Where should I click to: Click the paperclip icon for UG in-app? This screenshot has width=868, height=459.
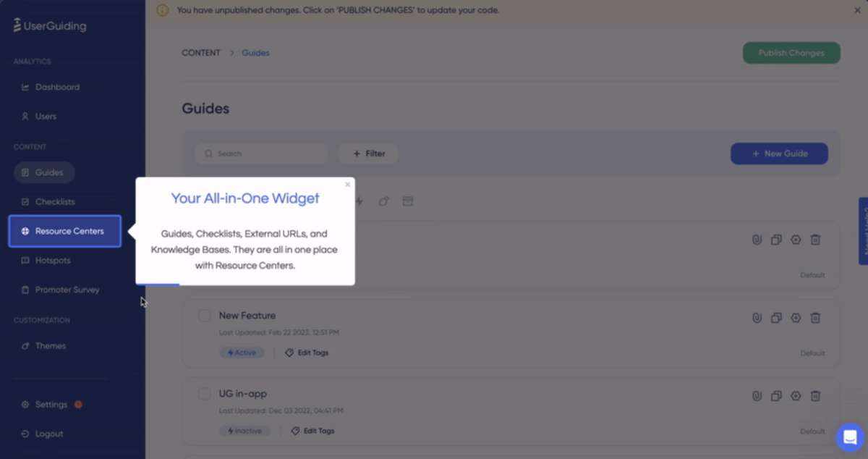(x=757, y=396)
